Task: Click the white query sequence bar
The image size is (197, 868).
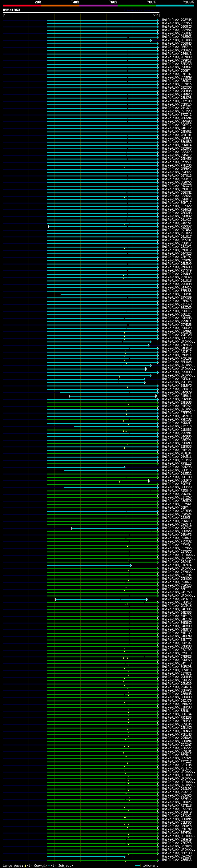Action: [x=81, y=12]
